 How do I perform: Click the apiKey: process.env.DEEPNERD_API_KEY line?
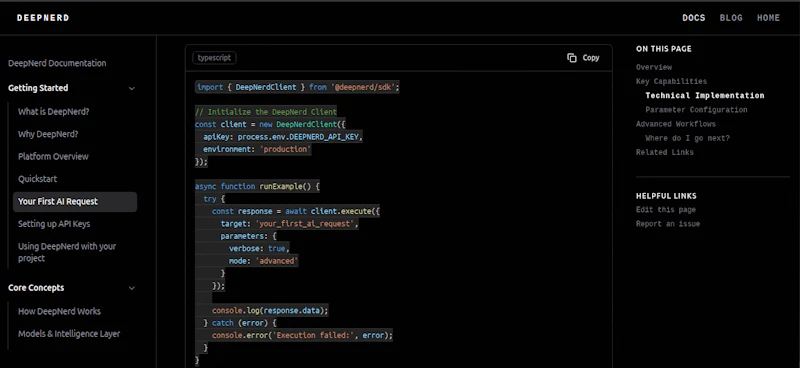click(x=283, y=137)
